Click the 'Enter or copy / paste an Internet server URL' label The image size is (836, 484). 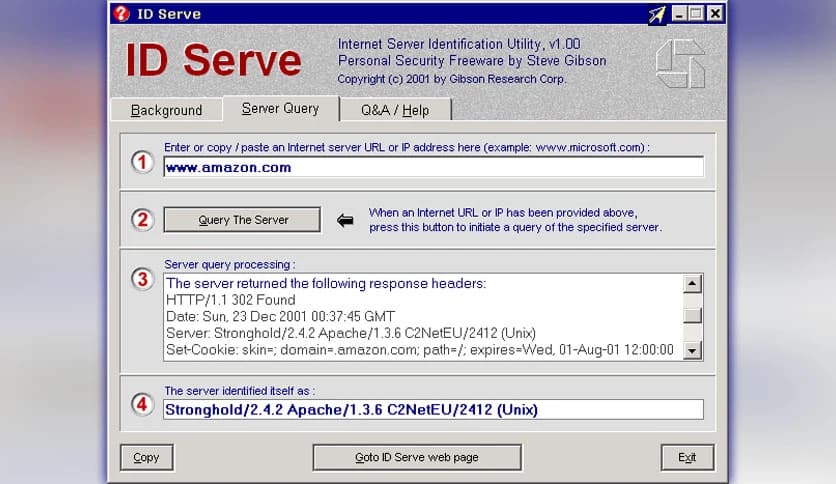[x=407, y=147]
